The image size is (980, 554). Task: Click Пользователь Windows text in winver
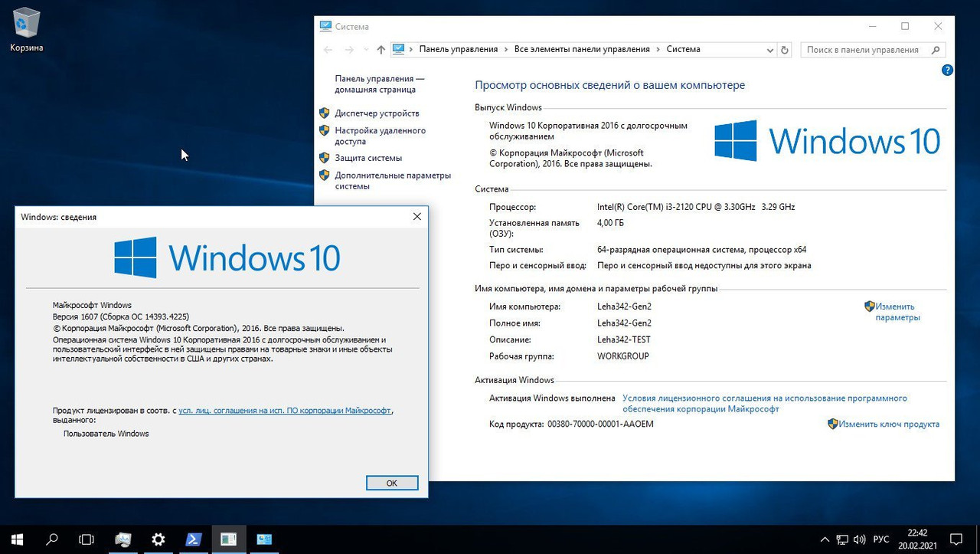(x=106, y=434)
